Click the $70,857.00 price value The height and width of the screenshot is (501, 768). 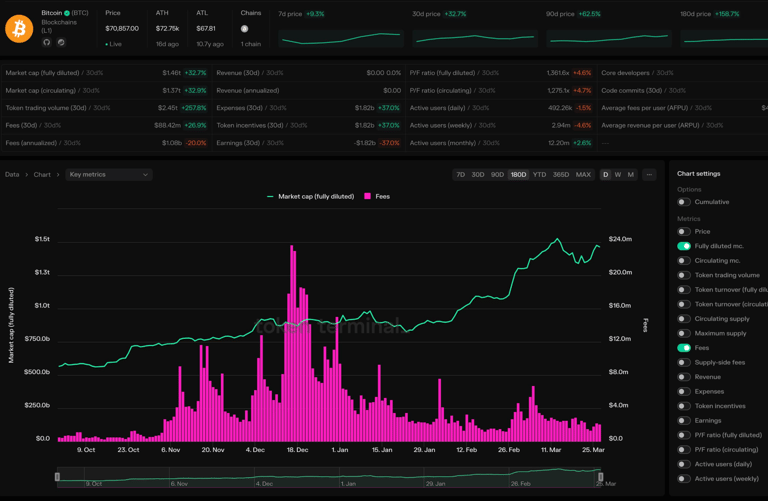[x=122, y=28]
